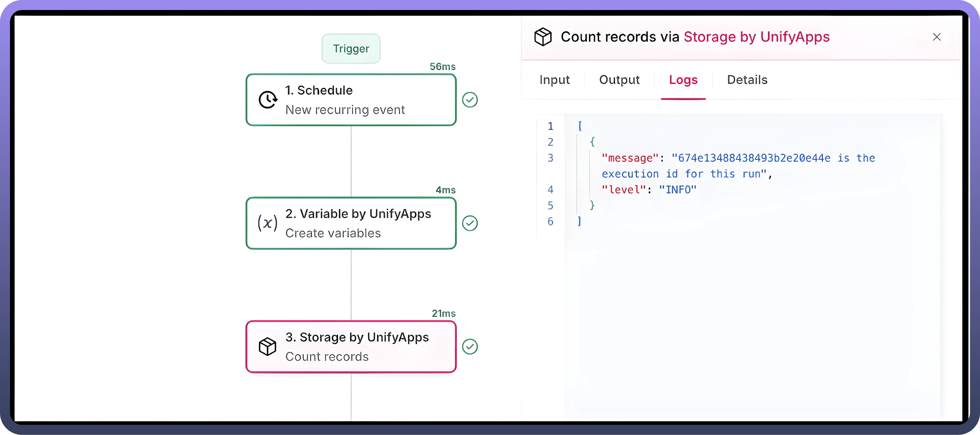This screenshot has height=435, width=980.
Task: Click the success checkmark beside Storage step
Action: 470,346
